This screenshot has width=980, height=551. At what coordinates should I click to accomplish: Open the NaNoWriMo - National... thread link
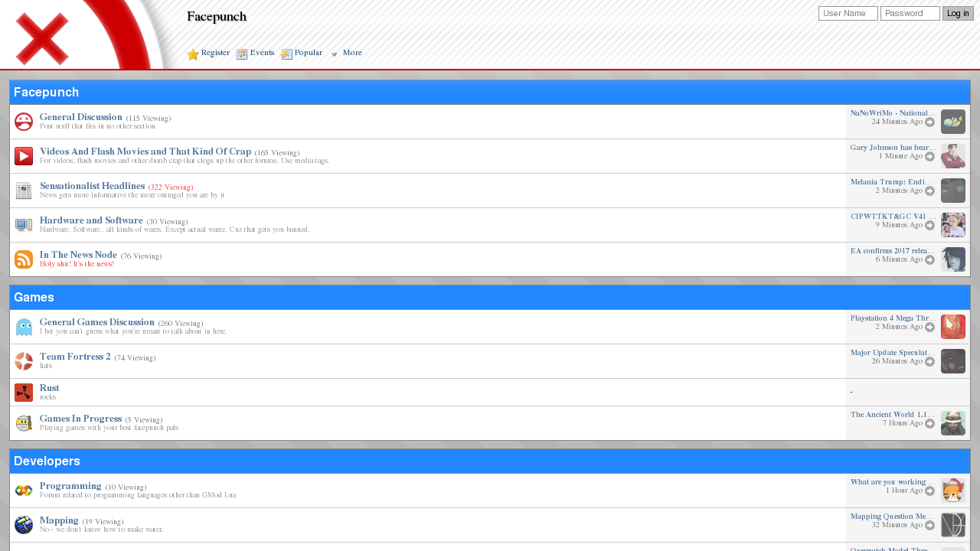coord(893,112)
